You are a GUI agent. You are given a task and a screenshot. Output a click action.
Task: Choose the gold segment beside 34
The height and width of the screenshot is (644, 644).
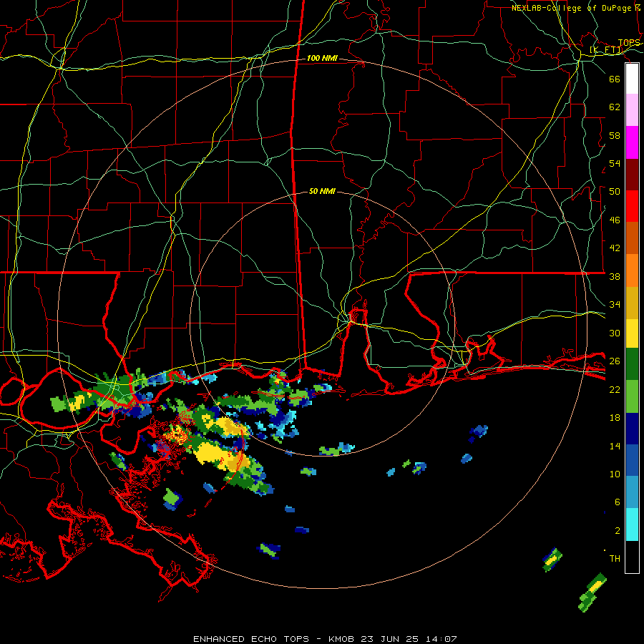pyautogui.click(x=632, y=303)
